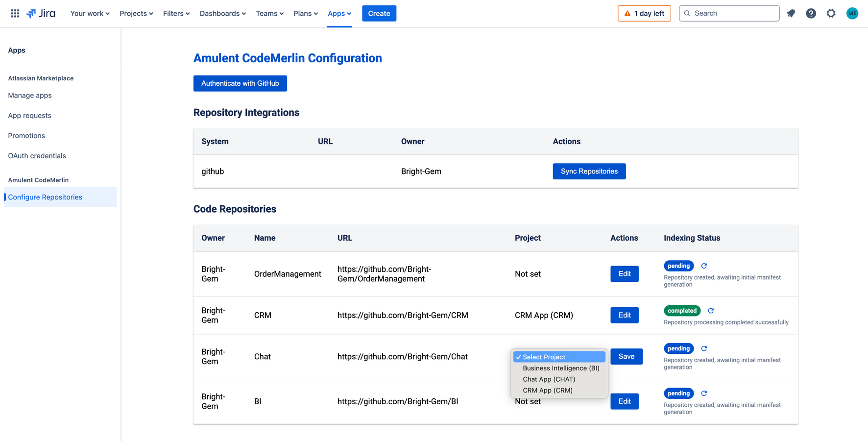The height and width of the screenshot is (441, 868).
Task: Click https://github.com/Bright-Gem/Chat URL text
Action: coord(403,357)
